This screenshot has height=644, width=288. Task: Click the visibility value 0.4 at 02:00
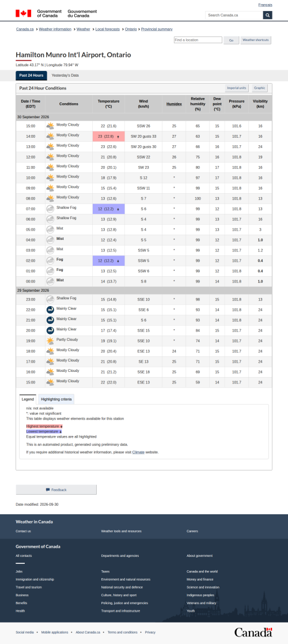point(260,261)
